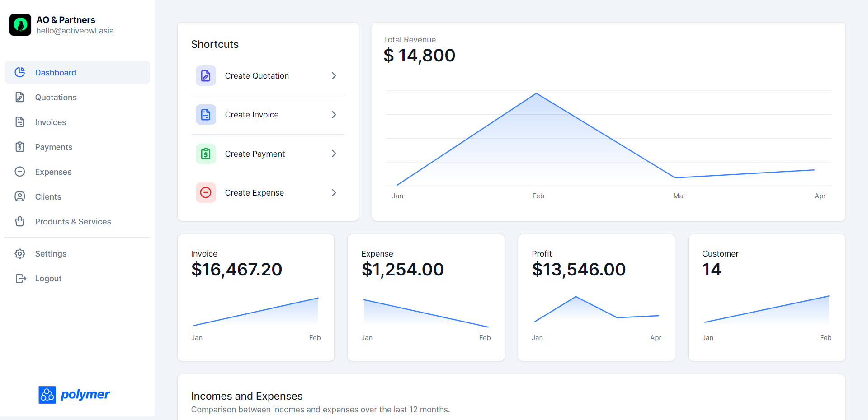Click the Invoices file icon in sidebar
Viewport: 868px width, 420px height.
click(20, 122)
